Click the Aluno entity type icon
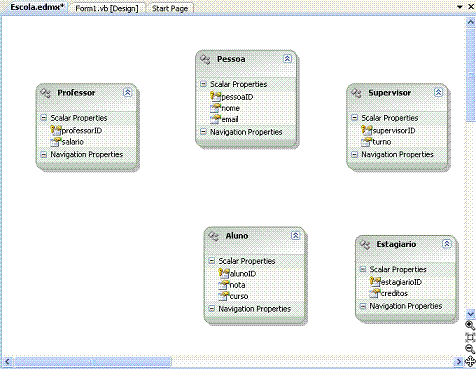This screenshot has width=476, height=369. point(213,236)
